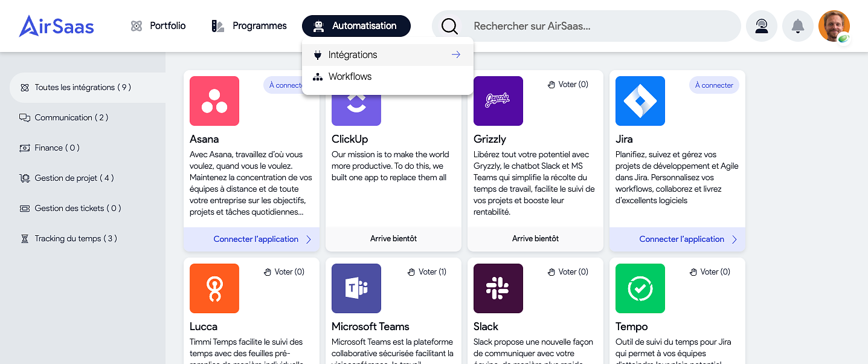Click Grizzly Arrive bientôt label
868x364 pixels.
pyautogui.click(x=535, y=239)
